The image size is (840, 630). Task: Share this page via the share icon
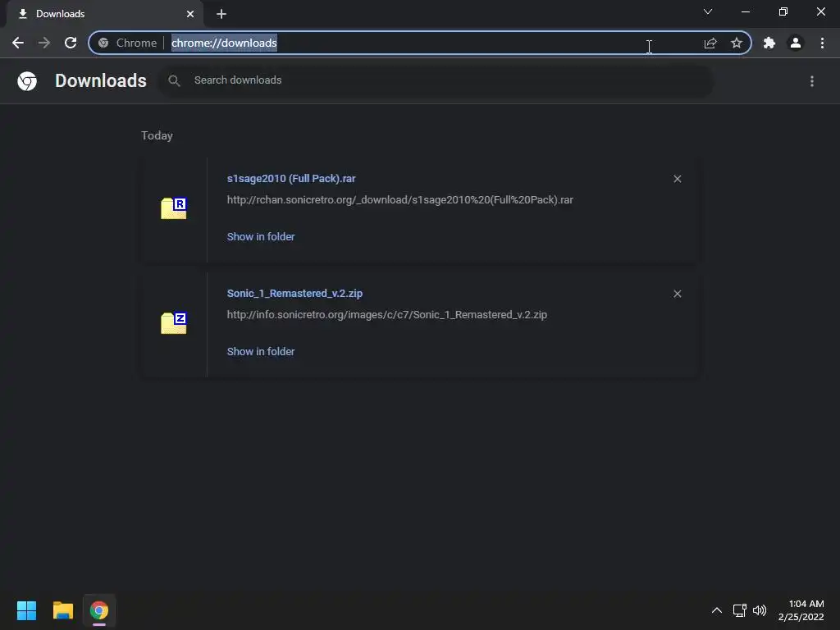pos(710,43)
